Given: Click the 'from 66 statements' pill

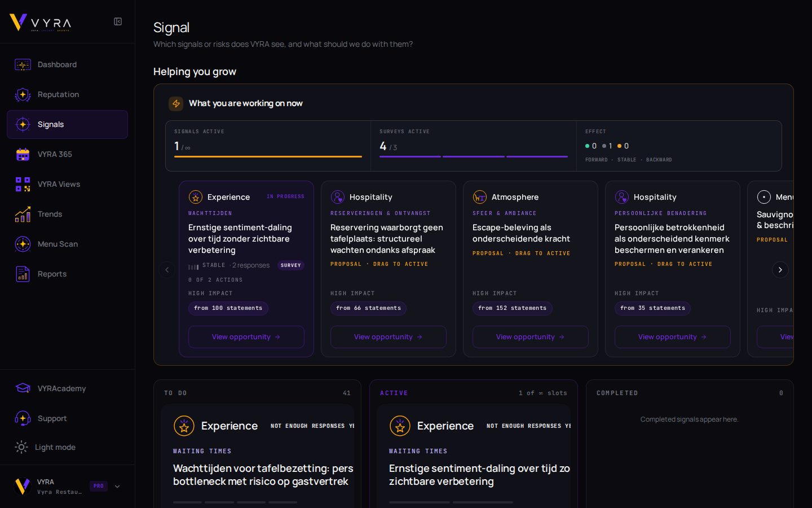Looking at the screenshot, I should pos(368,308).
